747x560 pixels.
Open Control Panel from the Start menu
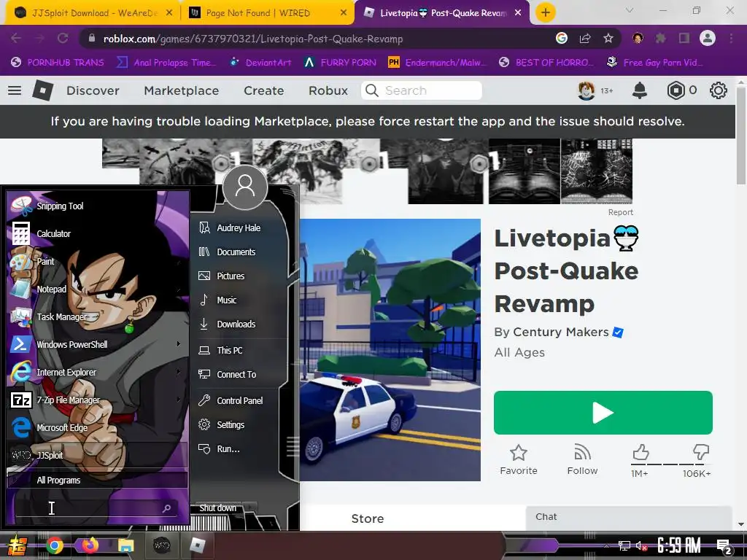point(239,401)
